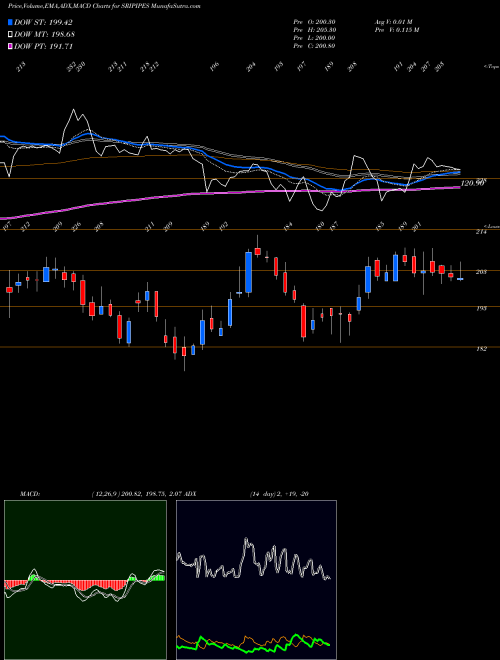Click the 193 price axis label
This screenshot has width=500, height=660.
click(481, 308)
